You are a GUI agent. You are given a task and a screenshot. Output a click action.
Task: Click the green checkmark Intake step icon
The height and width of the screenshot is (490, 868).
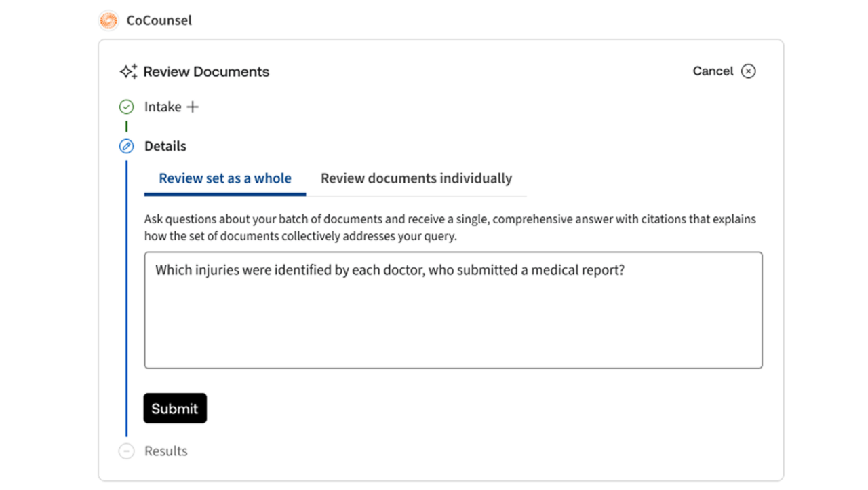tap(126, 107)
